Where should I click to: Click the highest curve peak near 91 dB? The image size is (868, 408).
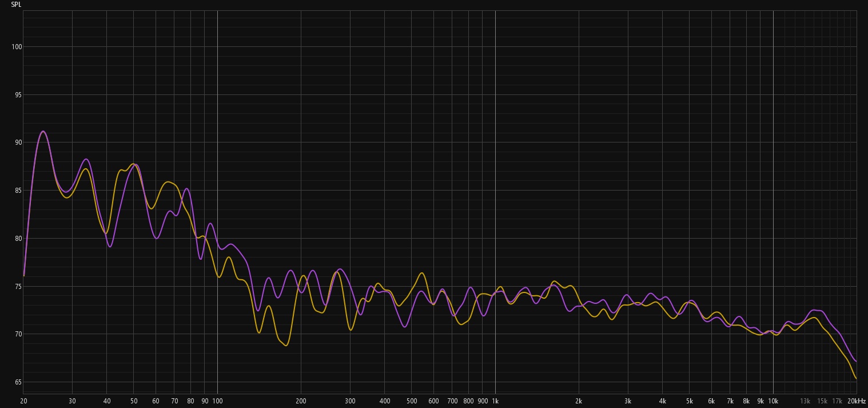pos(43,132)
